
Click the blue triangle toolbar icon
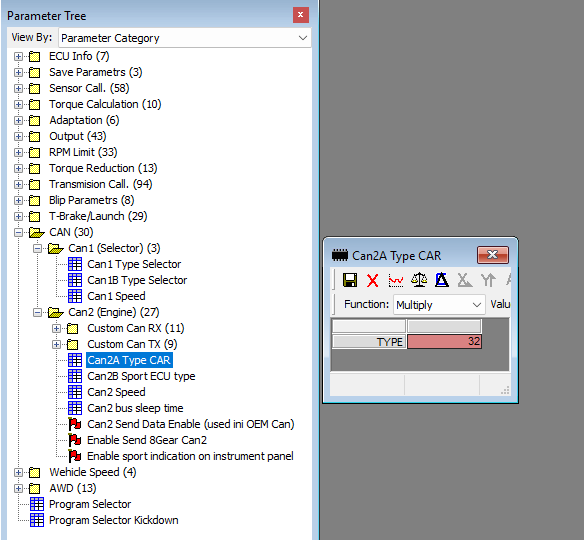(x=442, y=280)
